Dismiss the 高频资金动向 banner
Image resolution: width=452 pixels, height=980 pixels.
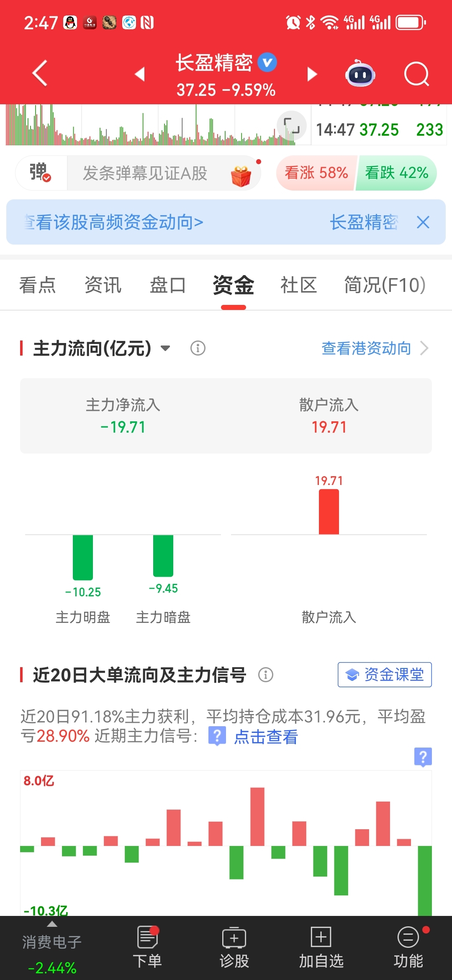(x=423, y=222)
